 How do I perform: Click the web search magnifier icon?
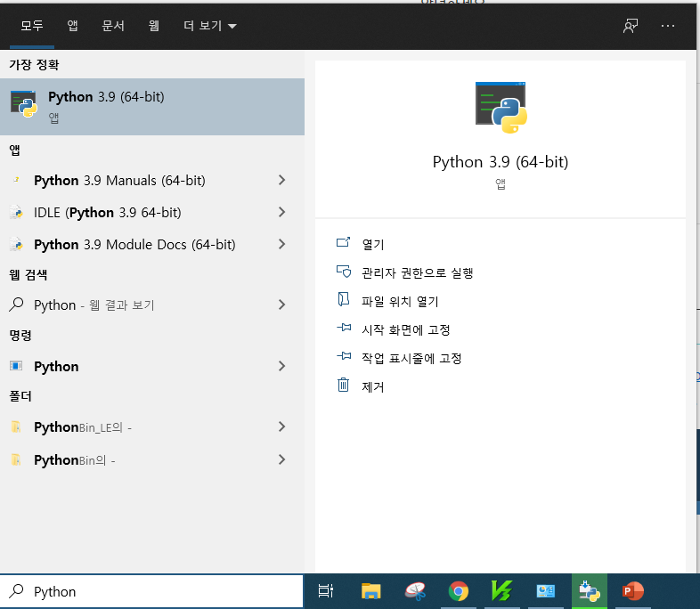coord(16,304)
